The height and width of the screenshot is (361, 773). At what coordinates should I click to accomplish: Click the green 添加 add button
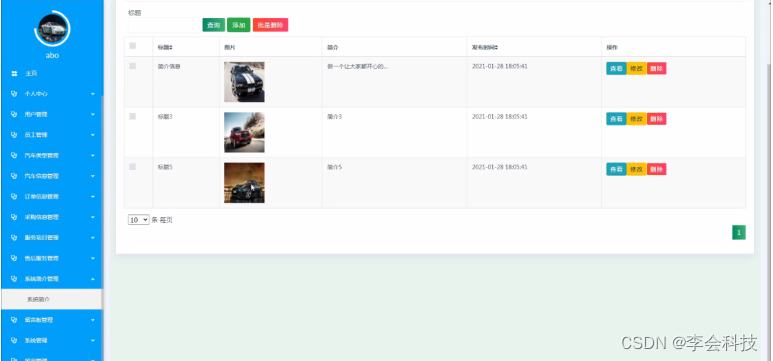239,25
